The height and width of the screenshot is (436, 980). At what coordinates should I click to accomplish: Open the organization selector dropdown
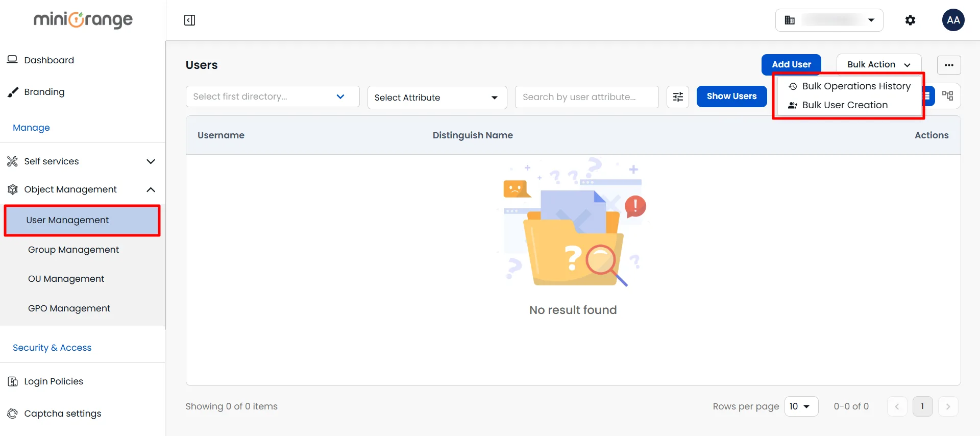829,20
